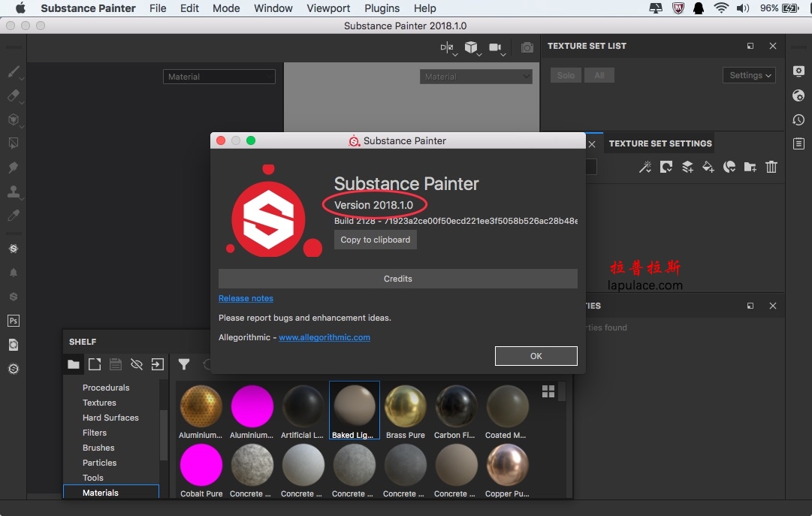The image size is (812, 516).
Task: Click the import resources arrow icon in Shelf
Action: [158, 364]
